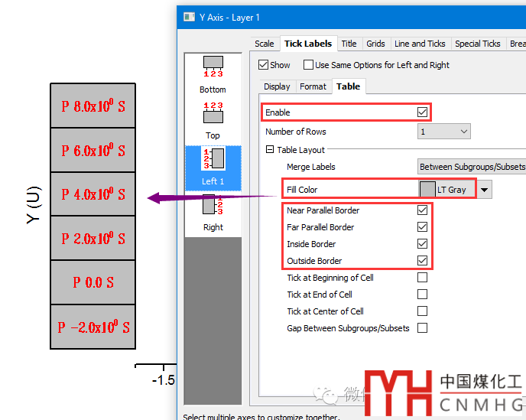Screen dimensions: 526x420
Task: Toggle Far Parallel Border checkbox
Action: point(422,227)
